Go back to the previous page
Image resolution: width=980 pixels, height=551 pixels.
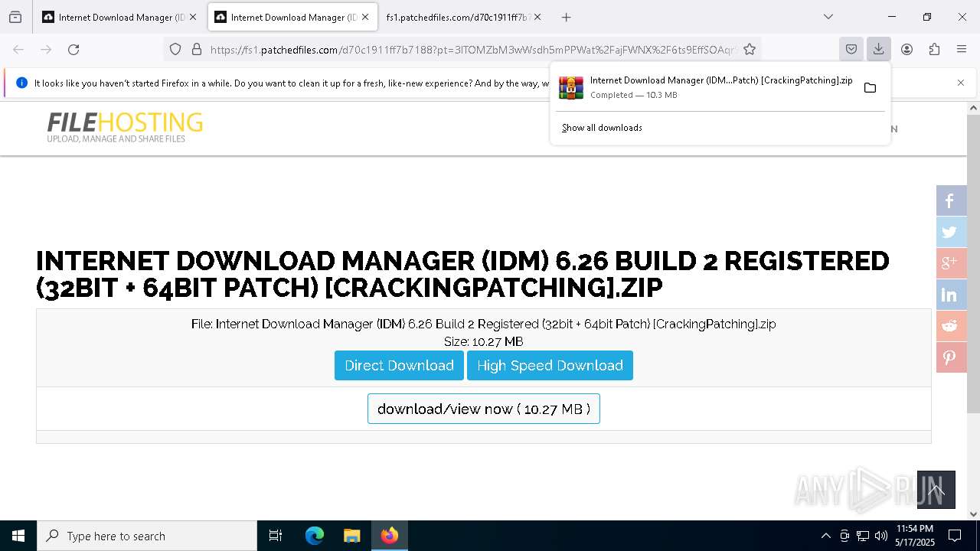point(18,49)
